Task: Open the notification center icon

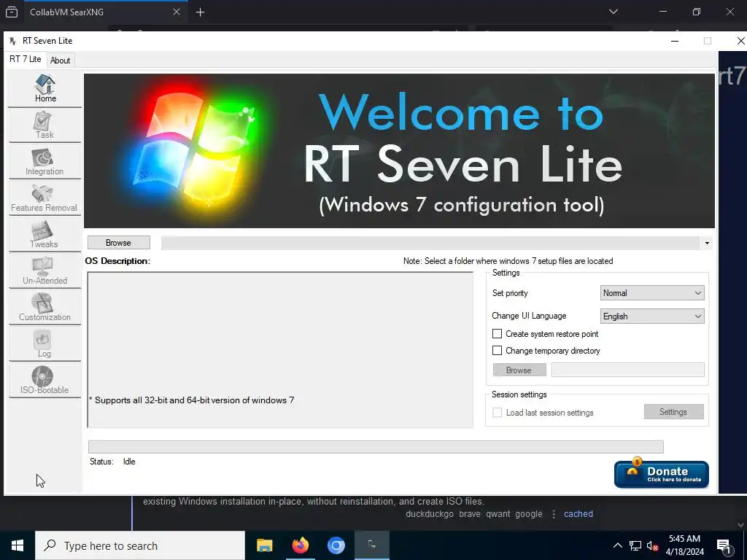Action: [724, 546]
